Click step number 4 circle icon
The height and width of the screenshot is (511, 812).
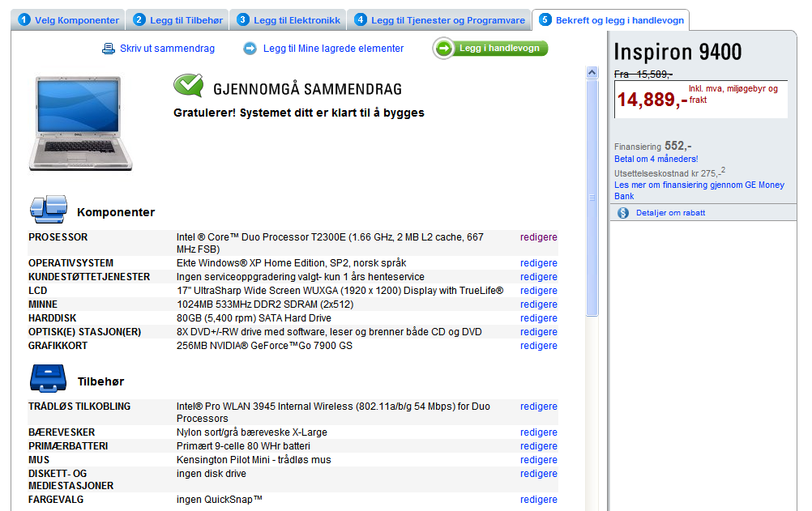coord(361,19)
